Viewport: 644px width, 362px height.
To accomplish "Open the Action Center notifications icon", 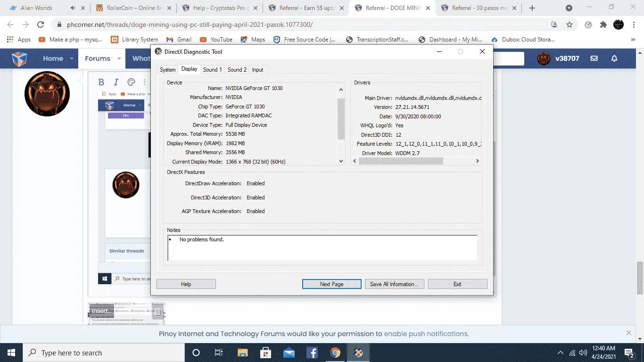I will click(629, 353).
